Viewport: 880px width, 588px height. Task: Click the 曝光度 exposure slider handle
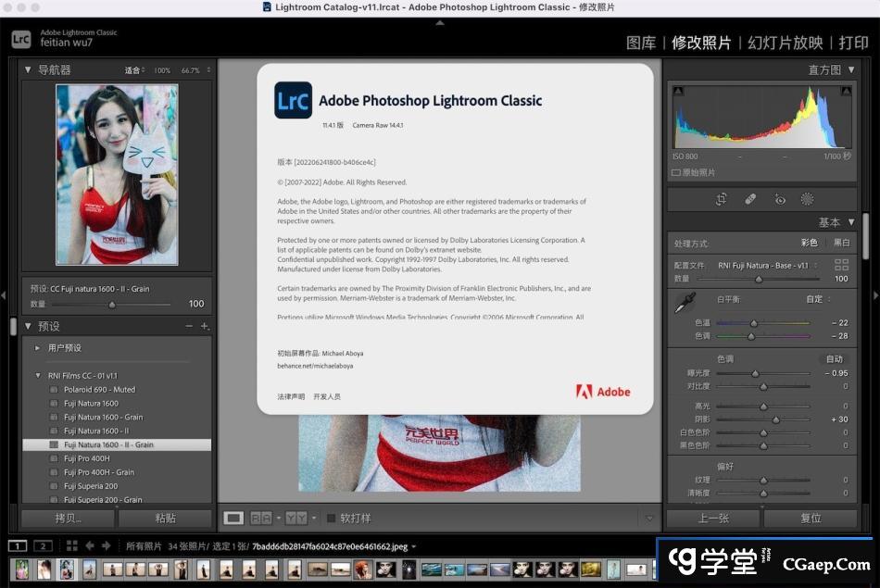pyautogui.click(x=756, y=373)
